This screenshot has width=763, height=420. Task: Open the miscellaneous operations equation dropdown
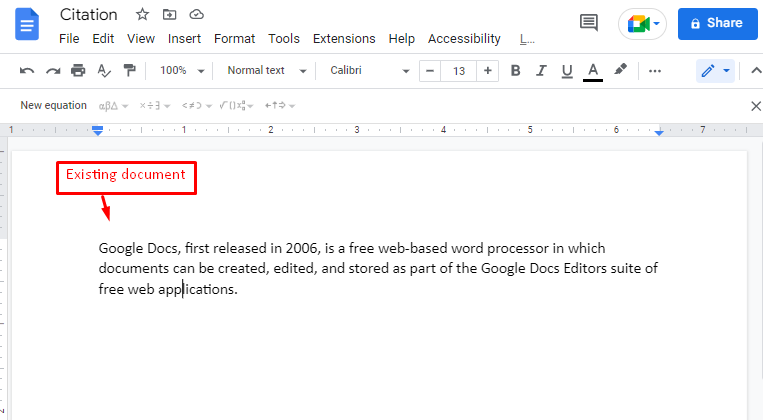[x=155, y=106]
